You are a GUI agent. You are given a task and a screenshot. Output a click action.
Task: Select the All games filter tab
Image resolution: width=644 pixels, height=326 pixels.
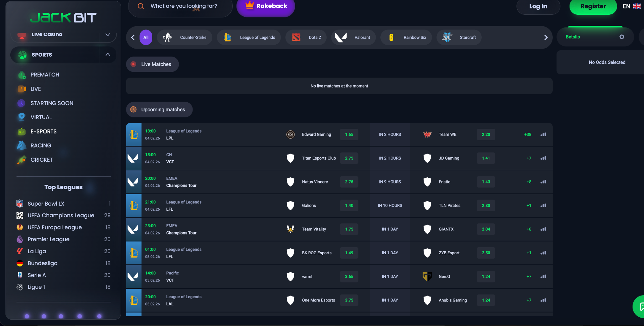[x=146, y=38]
